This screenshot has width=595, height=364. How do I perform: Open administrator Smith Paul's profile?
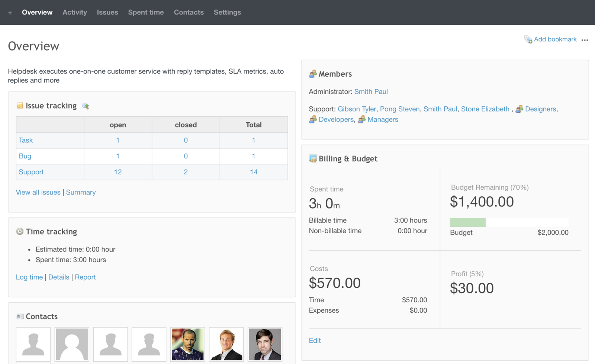[371, 91]
